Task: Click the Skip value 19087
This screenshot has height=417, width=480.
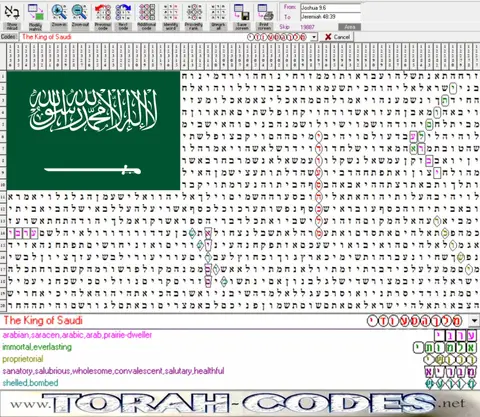Action: [x=307, y=27]
